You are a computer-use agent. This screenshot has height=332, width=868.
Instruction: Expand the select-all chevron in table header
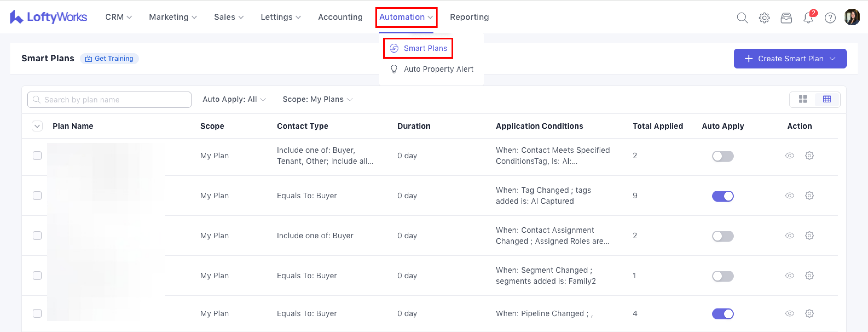click(37, 126)
